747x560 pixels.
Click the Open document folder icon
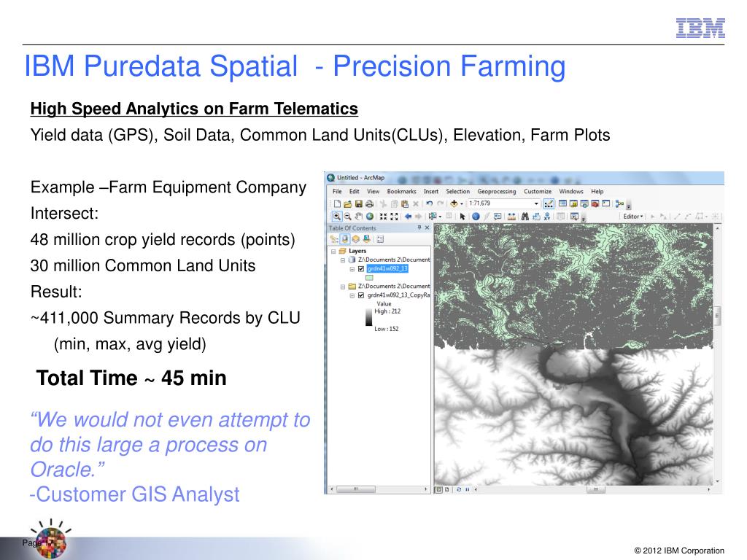348,204
